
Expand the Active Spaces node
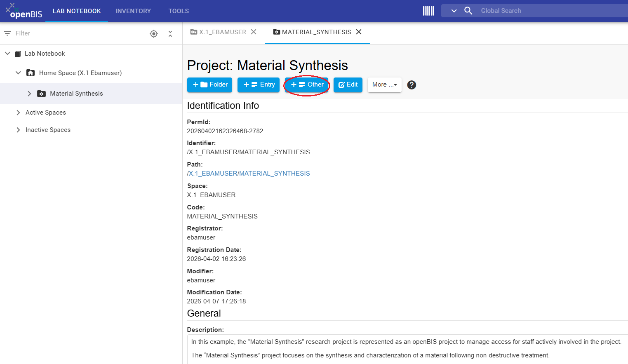click(x=18, y=113)
